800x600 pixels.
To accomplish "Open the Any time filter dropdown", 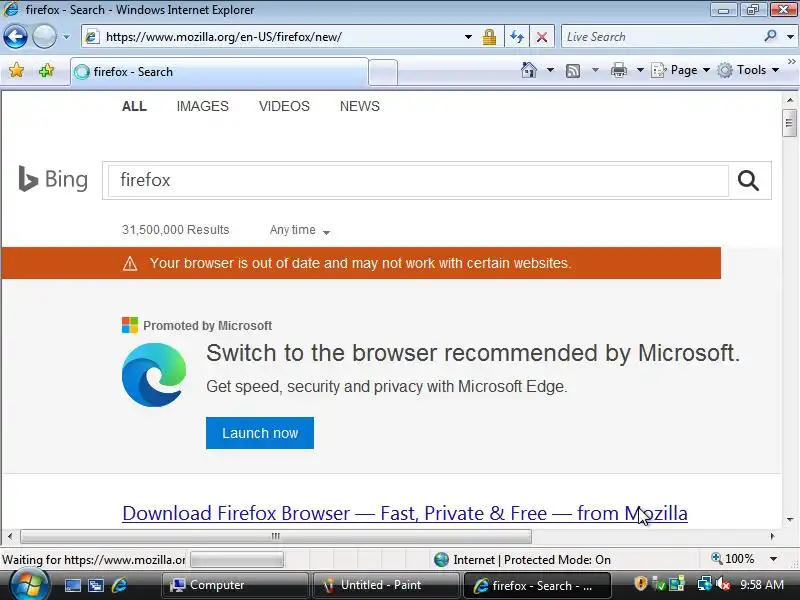I will tap(299, 230).
